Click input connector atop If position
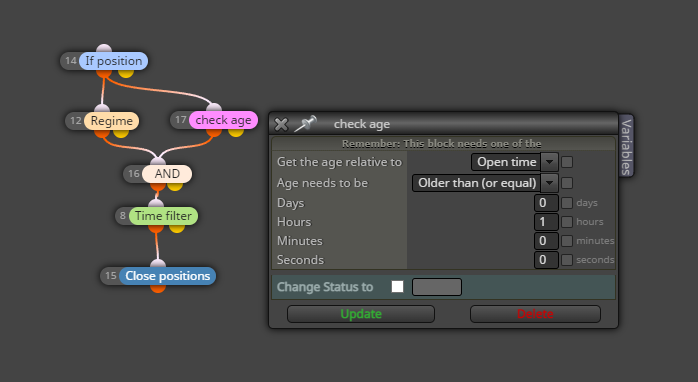Screen dimensions: 698x382 pos(104,49)
